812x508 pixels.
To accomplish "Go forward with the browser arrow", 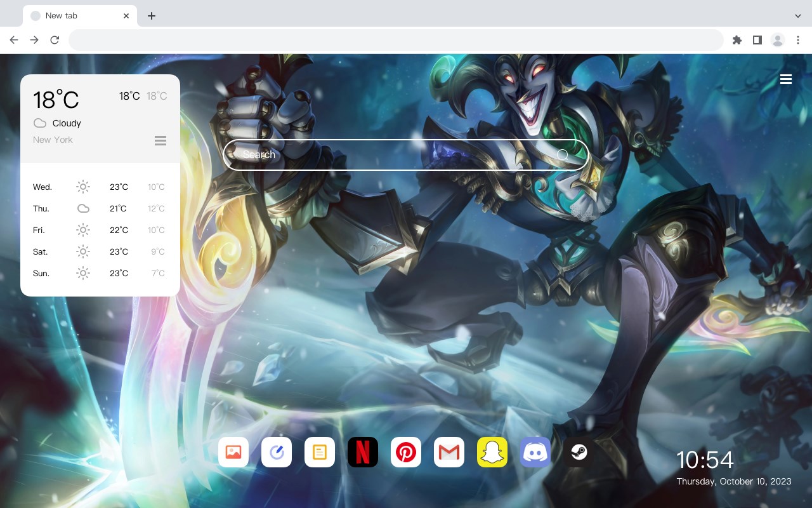I will (34, 40).
